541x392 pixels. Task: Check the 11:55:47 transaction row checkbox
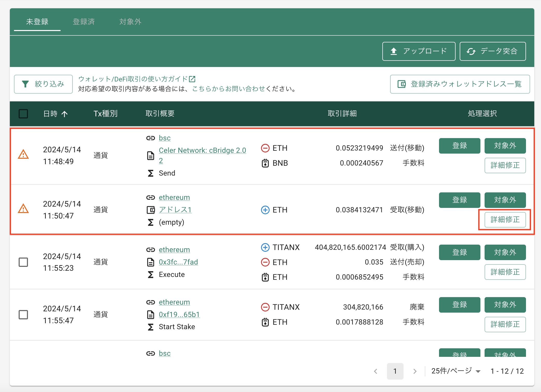[23, 315]
